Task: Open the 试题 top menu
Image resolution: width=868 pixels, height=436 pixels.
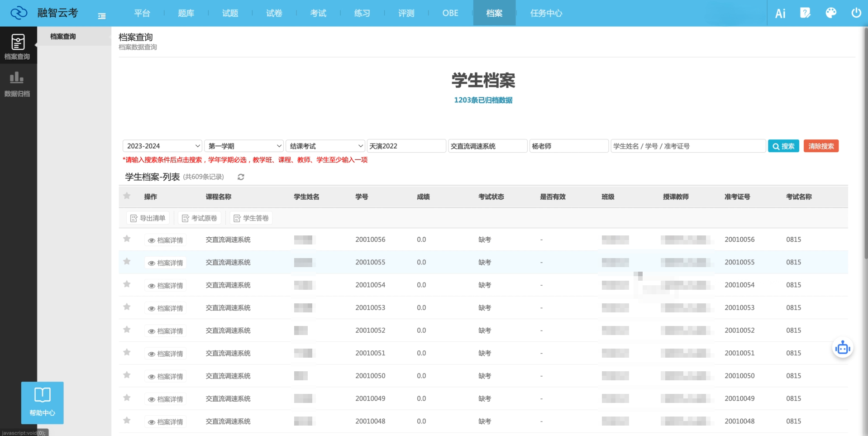Action: [230, 13]
